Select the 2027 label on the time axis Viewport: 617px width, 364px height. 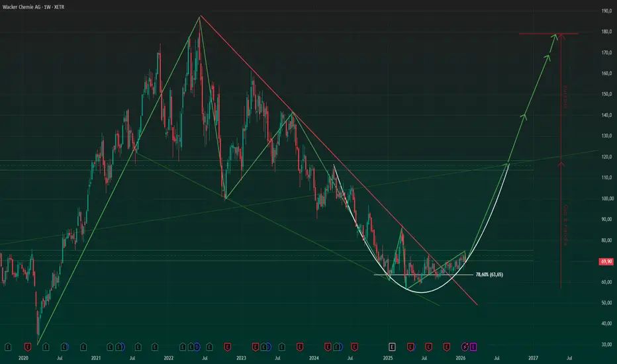click(x=533, y=357)
